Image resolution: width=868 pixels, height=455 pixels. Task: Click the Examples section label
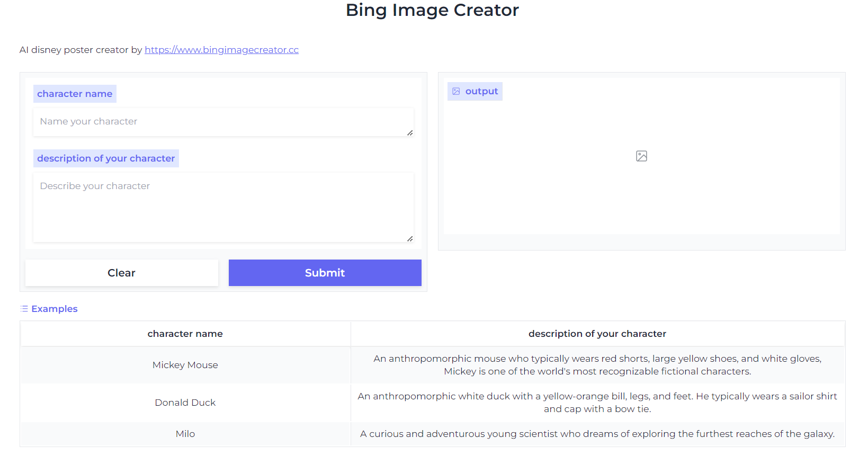tap(55, 309)
